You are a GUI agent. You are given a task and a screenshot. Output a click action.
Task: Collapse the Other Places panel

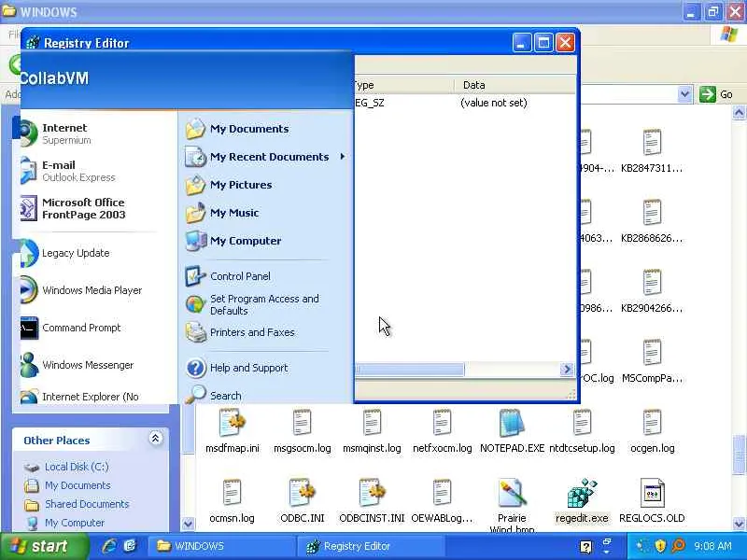click(155, 438)
